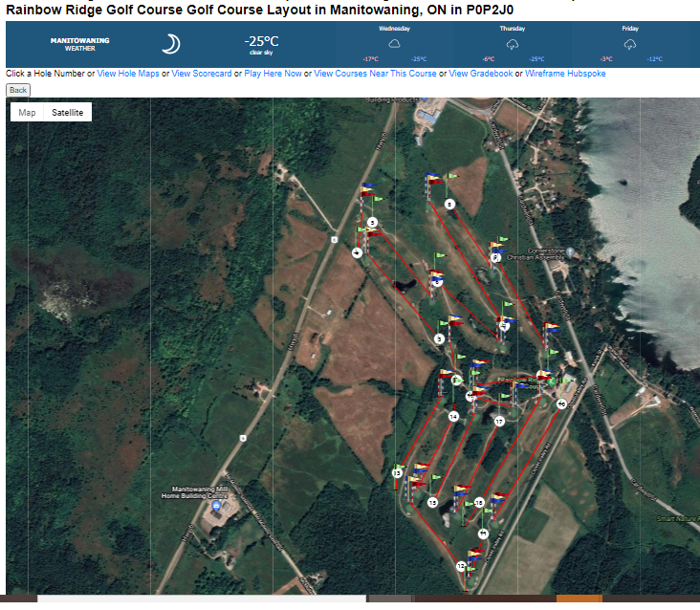Click the 'clear sky' weather description
This screenshot has width=700, height=610.
click(x=261, y=53)
